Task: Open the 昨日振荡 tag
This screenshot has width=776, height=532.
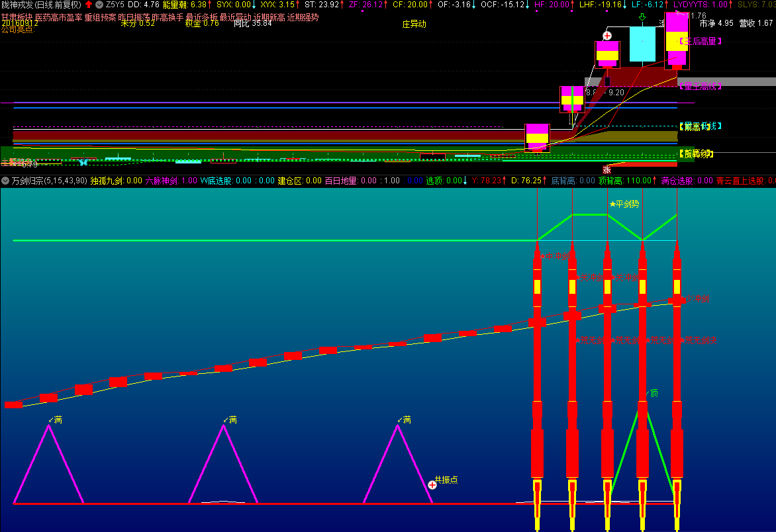Action: coord(134,17)
